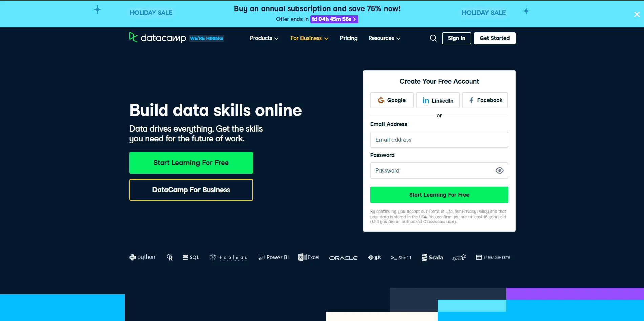644x321 pixels.
Task: Click the offer countdown timer
Action: [x=334, y=19]
